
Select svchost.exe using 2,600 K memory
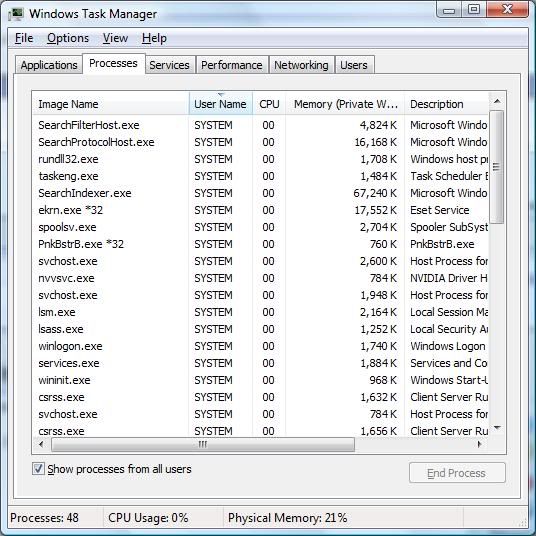(x=260, y=262)
